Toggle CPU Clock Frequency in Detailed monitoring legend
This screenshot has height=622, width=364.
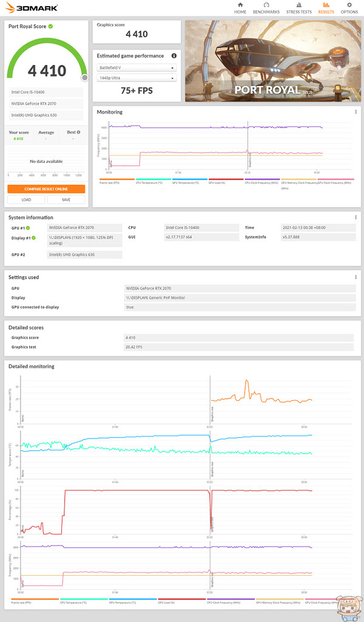[231, 601]
